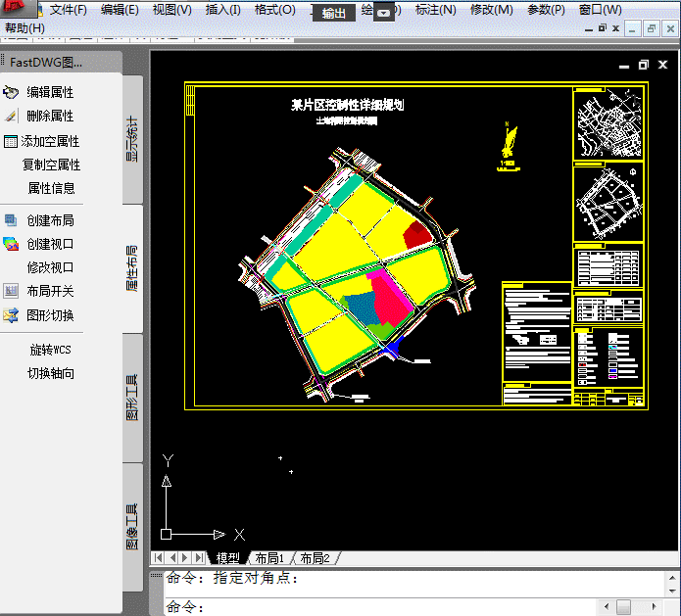The height and width of the screenshot is (616, 681).
Task: Open the 帮助(H) menu
Action: (24, 28)
